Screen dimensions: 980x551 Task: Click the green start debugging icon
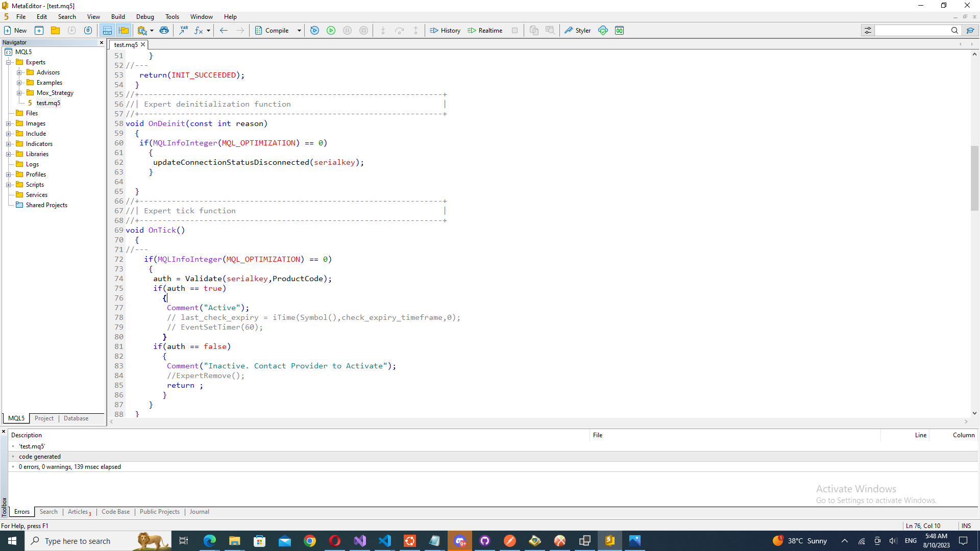click(331, 31)
